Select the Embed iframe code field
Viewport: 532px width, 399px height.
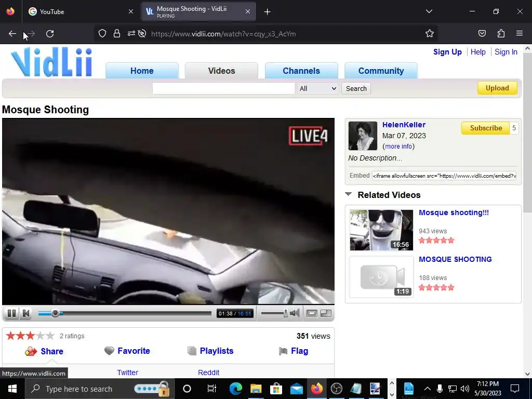(444, 176)
